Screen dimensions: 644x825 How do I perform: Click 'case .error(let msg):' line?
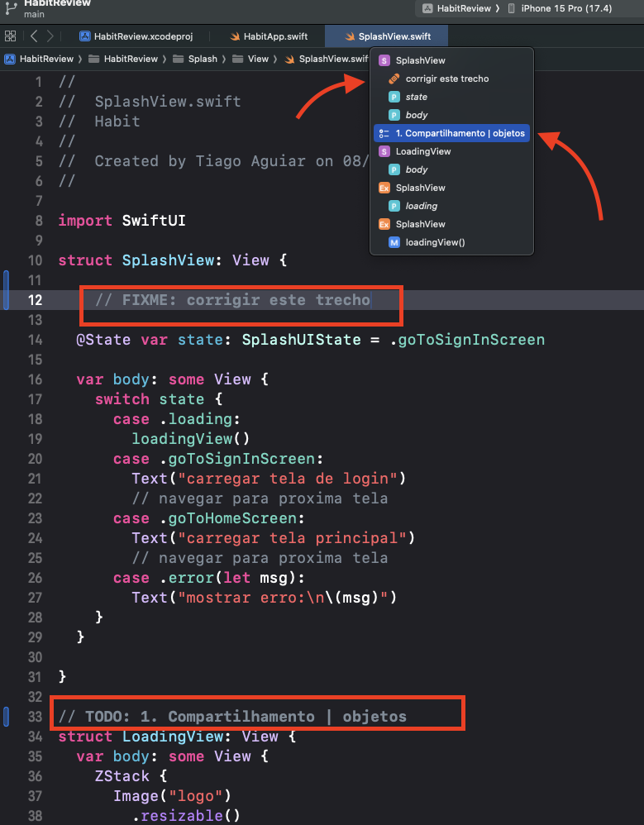pos(209,578)
